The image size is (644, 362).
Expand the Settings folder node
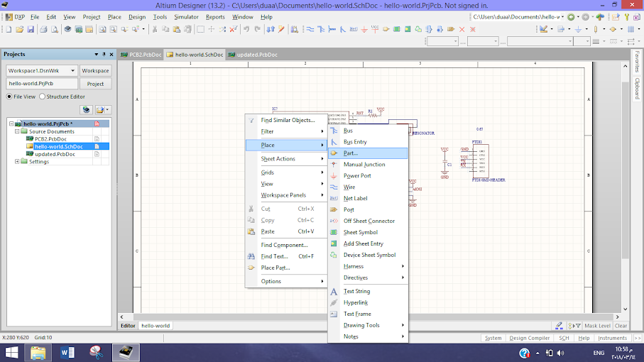coord(17,162)
